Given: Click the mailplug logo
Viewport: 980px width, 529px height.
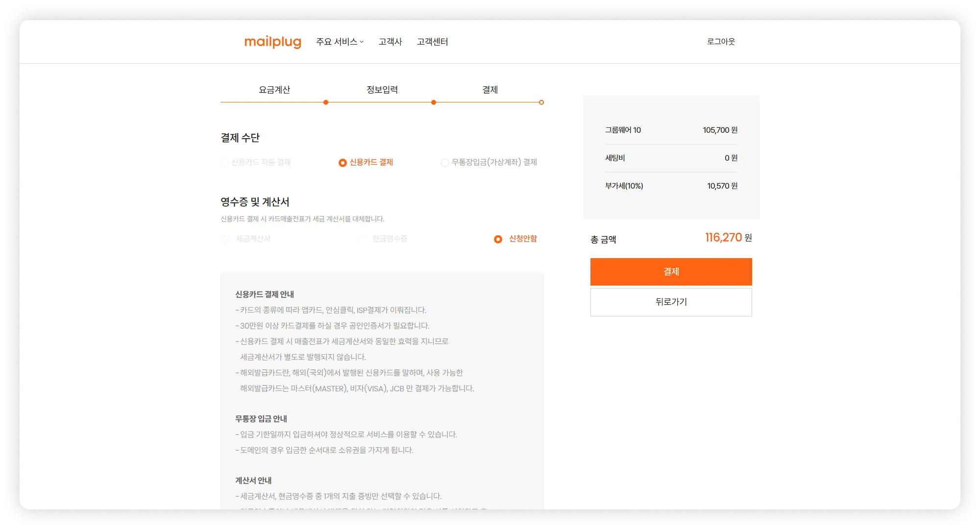Looking at the screenshot, I should click(272, 42).
